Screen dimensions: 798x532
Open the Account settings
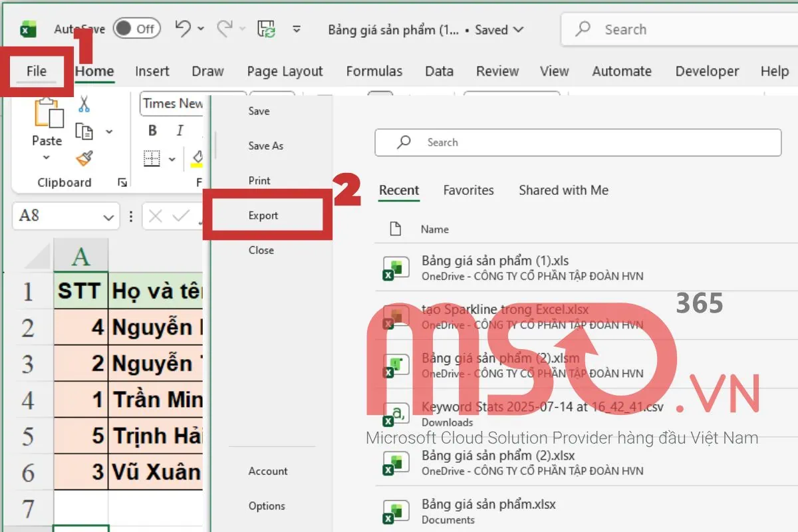(x=267, y=471)
